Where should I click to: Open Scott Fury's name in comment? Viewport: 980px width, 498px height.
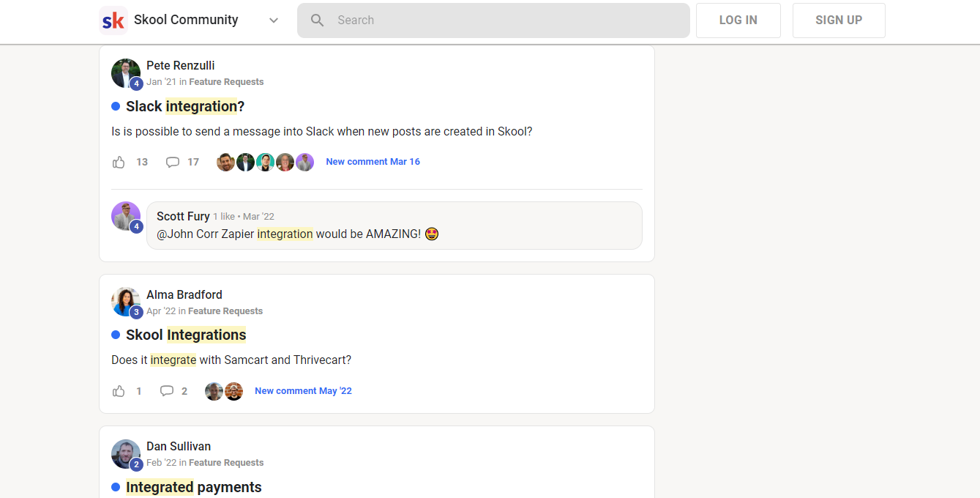pyautogui.click(x=183, y=216)
